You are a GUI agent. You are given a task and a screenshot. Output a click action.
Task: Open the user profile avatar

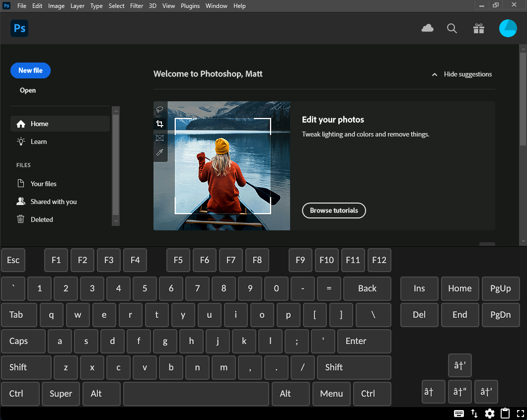click(x=508, y=28)
